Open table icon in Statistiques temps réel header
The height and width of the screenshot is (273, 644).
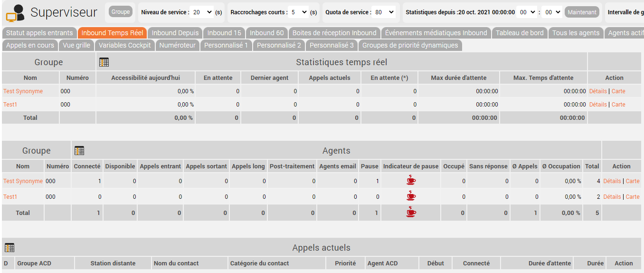104,62
